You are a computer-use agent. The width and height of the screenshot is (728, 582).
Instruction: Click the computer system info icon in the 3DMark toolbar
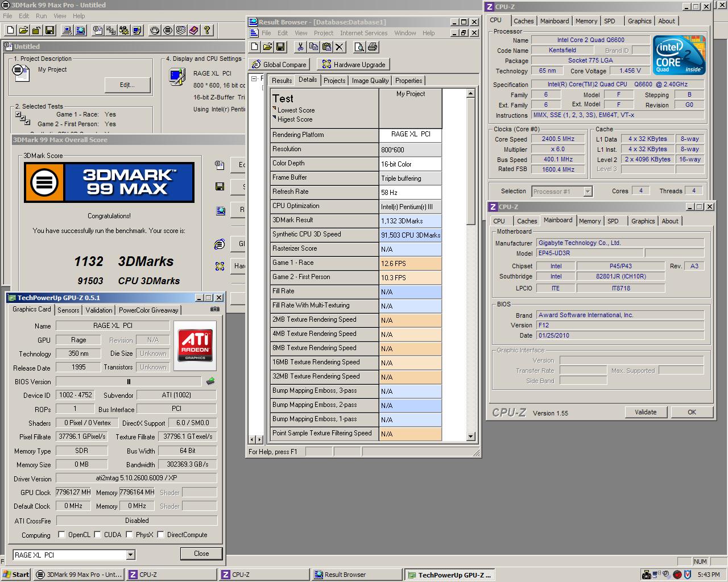[x=67, y=30]
